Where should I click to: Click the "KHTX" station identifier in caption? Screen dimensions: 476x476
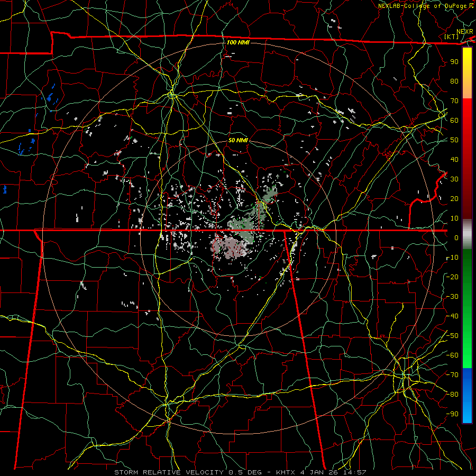click(286, 472)
